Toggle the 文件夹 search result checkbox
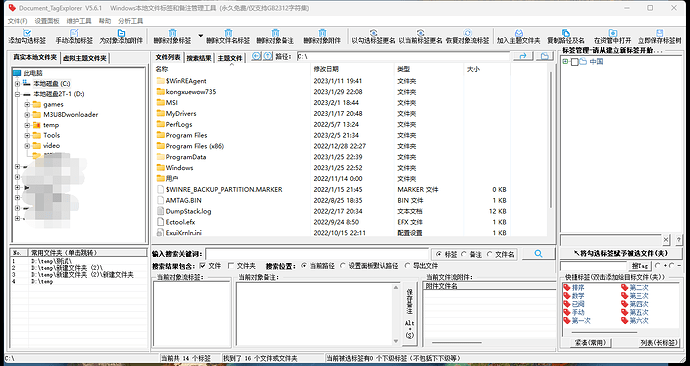 tap(231, 266)
